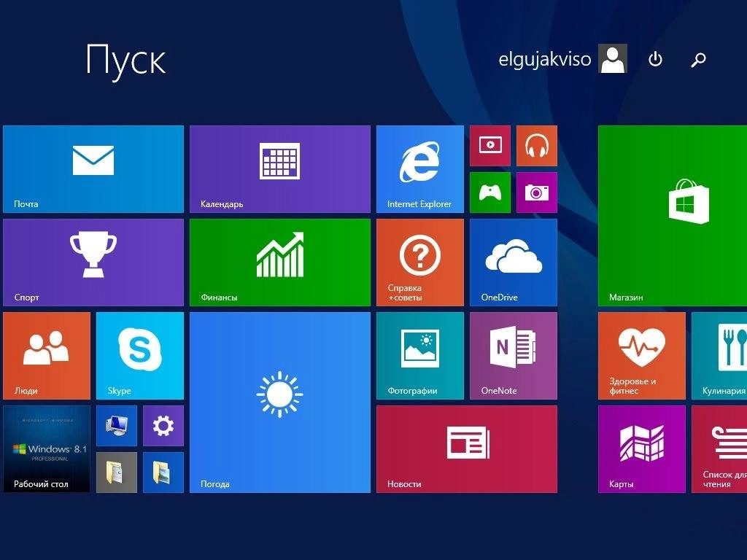This screenshot has width=747, height=560.
Task: Open the Кулинария food tile
Action: (719, 356)
